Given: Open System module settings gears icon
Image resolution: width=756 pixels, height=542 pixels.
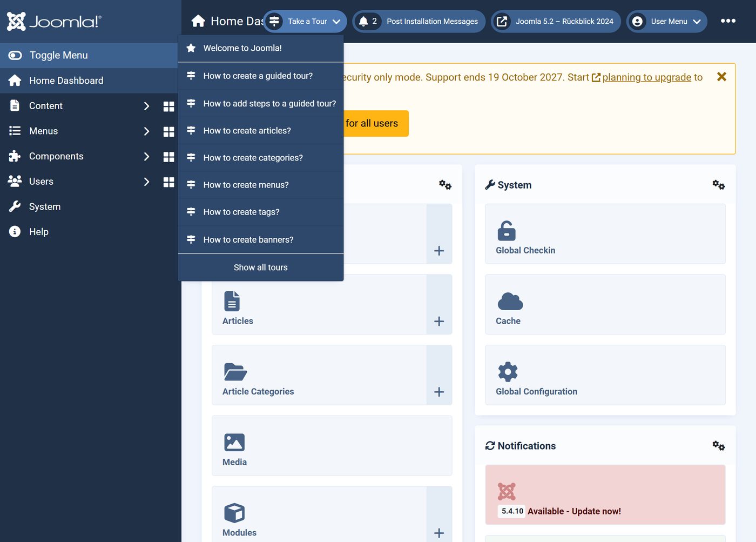Looking at the screenshot, I should point(718,185).
